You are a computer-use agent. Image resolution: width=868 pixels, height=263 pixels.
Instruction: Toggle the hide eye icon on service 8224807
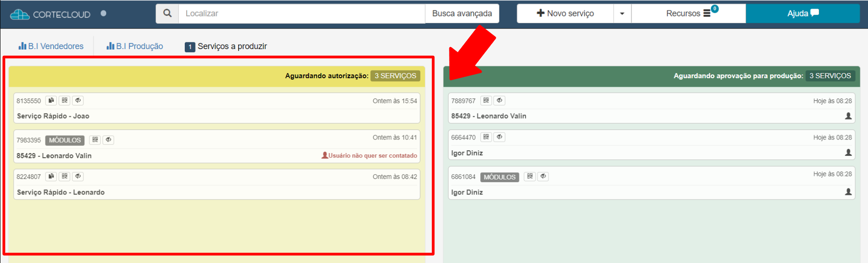[x=78, y=176]
